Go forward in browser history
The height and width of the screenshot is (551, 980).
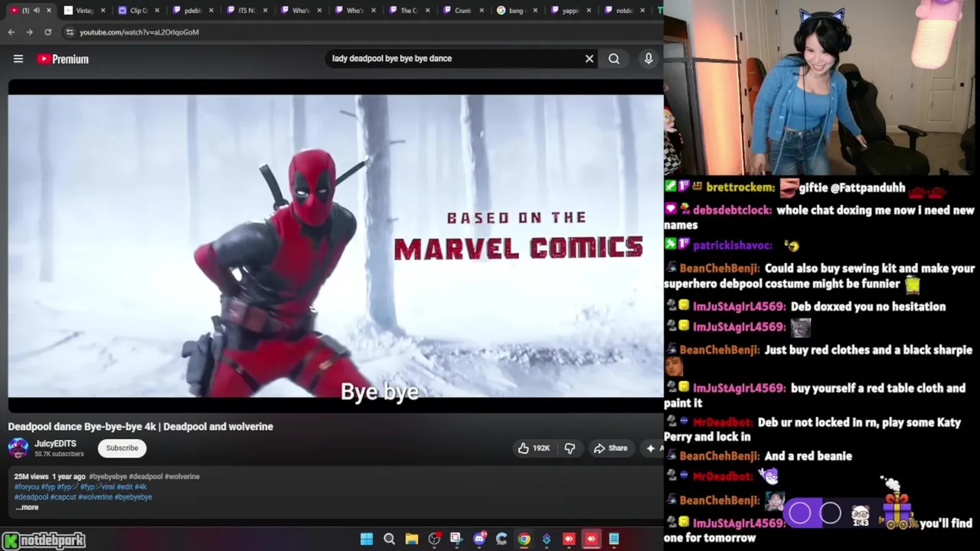click(29, 32)
